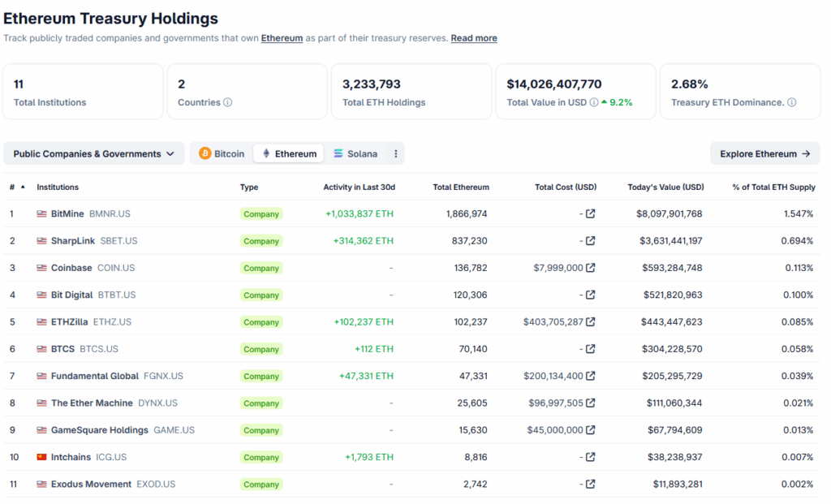Open the Exodus Movement institution link

(x=91, y=484)
